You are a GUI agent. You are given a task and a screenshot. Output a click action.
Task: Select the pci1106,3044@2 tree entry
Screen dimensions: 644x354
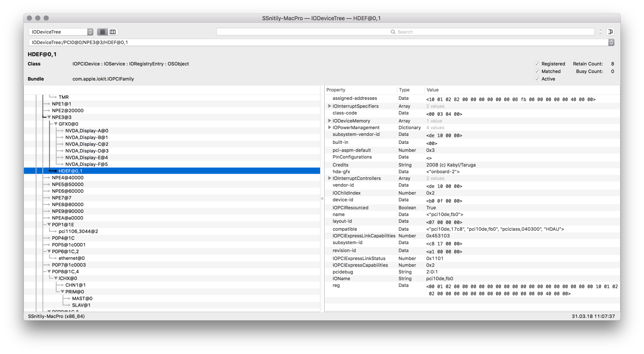78,231
